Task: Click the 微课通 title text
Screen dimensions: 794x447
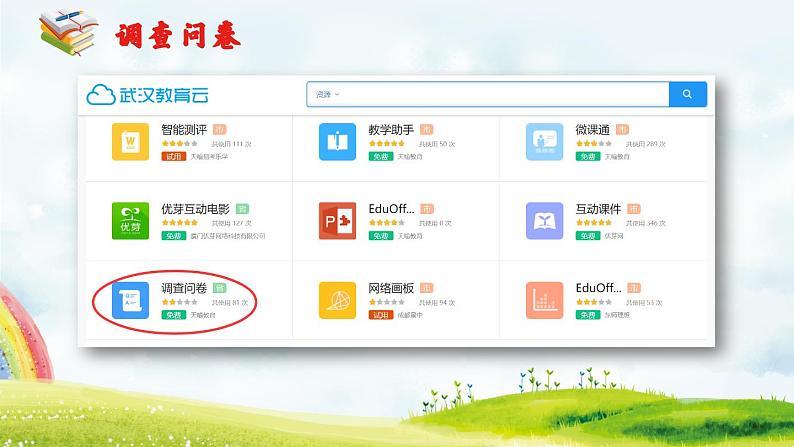Action: pyautogui.click(x=592, y=130)
